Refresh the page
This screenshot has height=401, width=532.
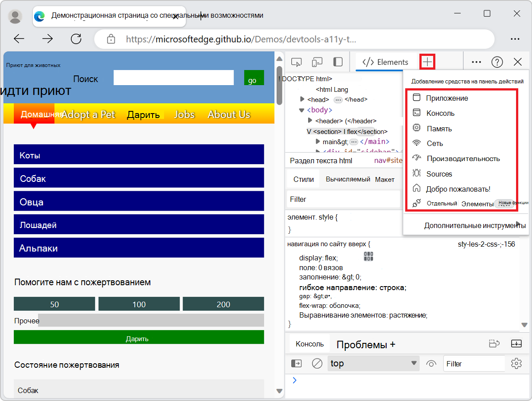[76, 39]
